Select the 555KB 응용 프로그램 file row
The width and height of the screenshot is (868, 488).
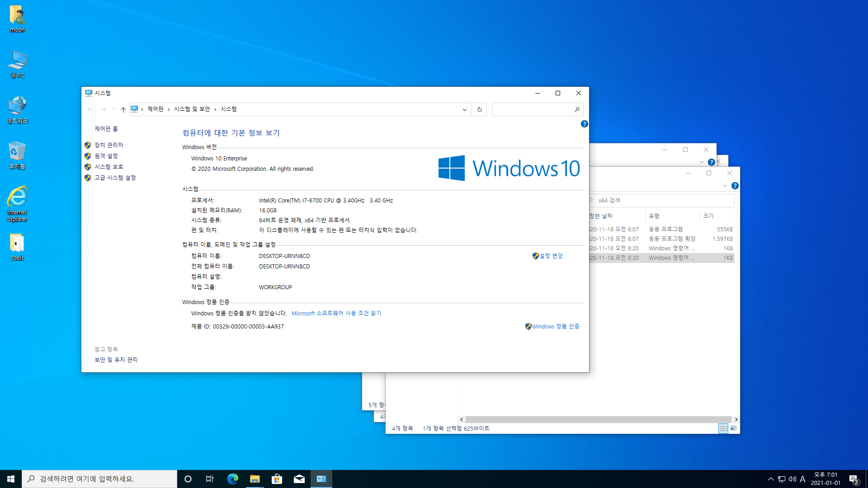pos(662,229)
